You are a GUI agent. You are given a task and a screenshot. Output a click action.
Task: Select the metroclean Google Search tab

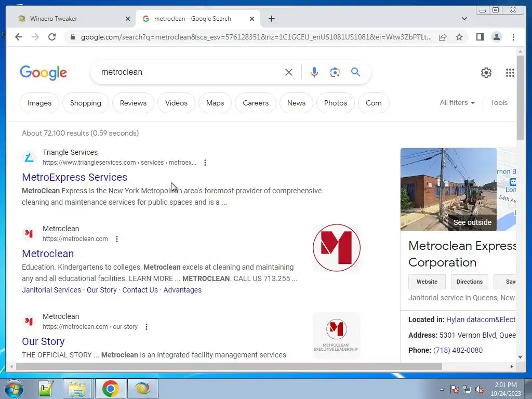point(198,19)
